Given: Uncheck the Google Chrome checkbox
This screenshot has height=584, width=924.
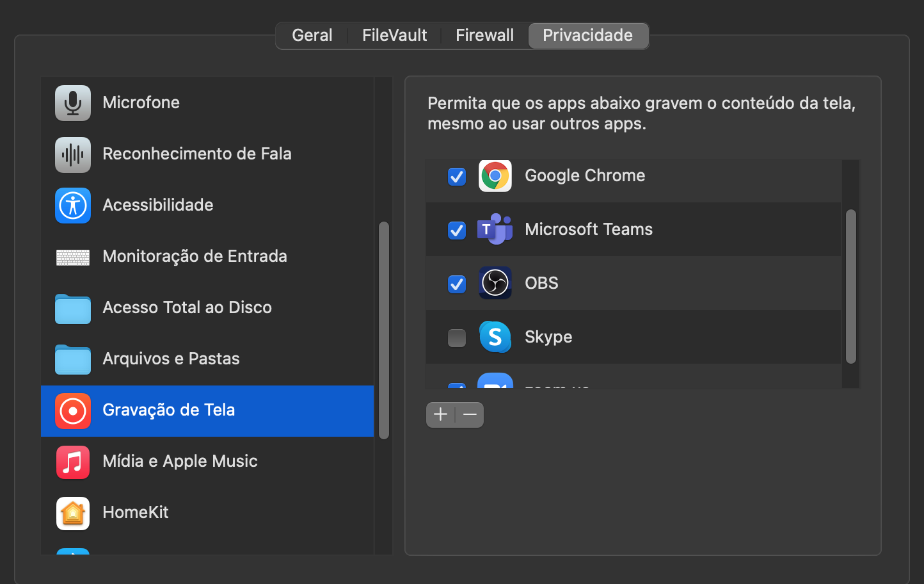Looking at the screenshot, I should coord(457,176).
